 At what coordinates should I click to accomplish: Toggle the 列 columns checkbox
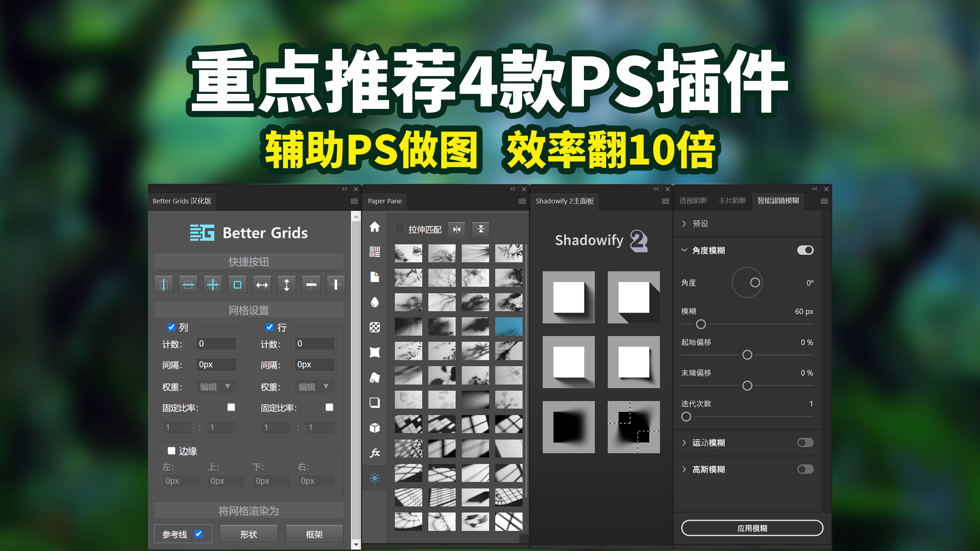(171, 327)
